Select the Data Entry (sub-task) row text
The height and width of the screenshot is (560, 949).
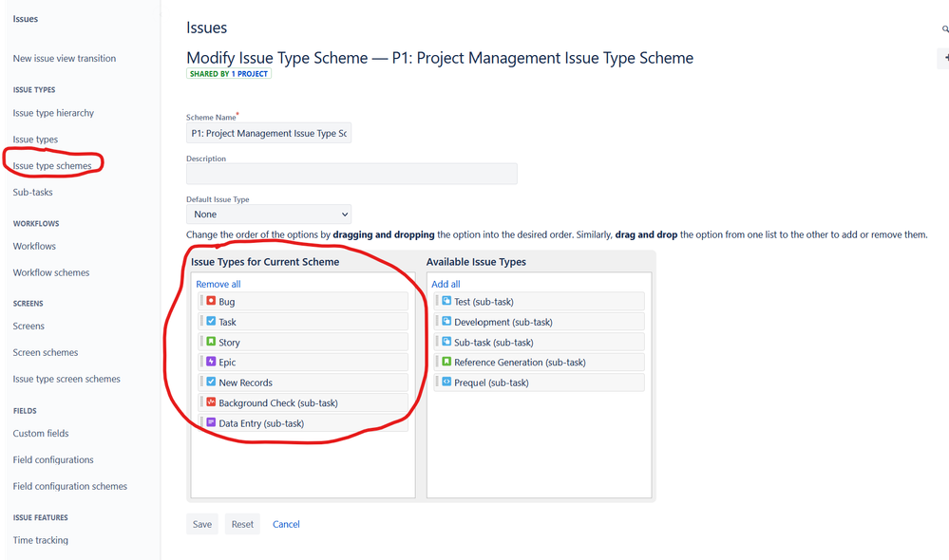(261, 424)
